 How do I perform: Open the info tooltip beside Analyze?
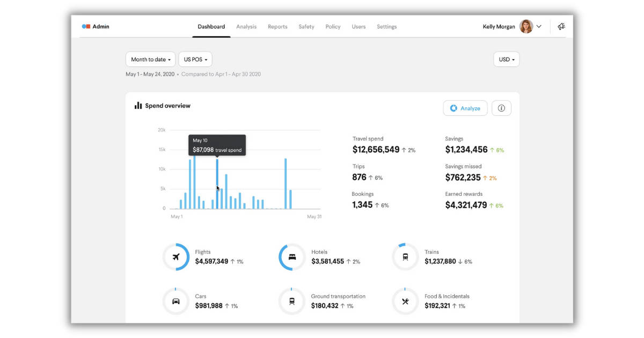(501, 108)
